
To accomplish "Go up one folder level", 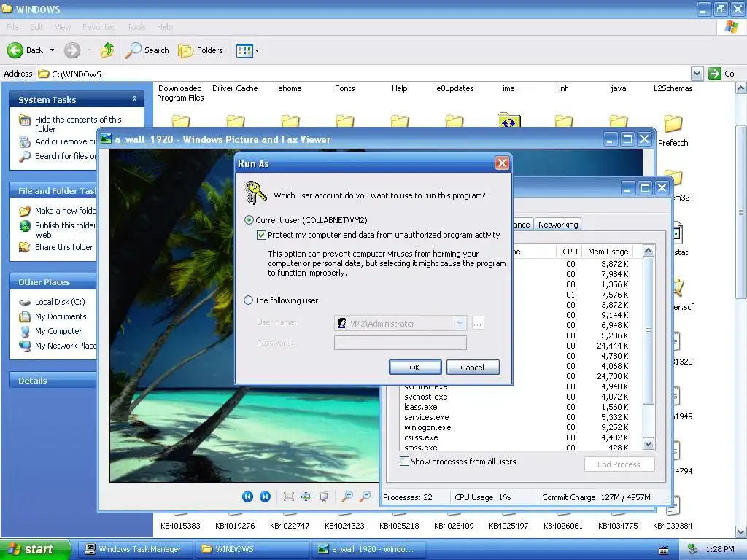I will pyautogui.click(x=107, y=50).
